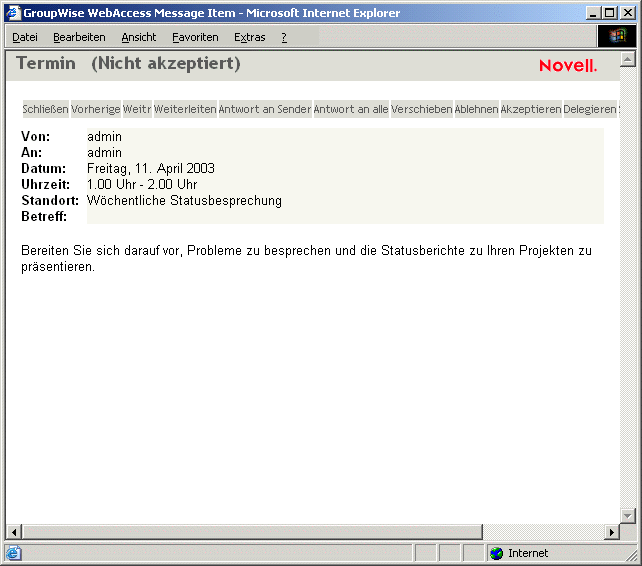Click the An recipient value admin
The image size is (642, 566).
pyautogui.click(x=104, y=152)
